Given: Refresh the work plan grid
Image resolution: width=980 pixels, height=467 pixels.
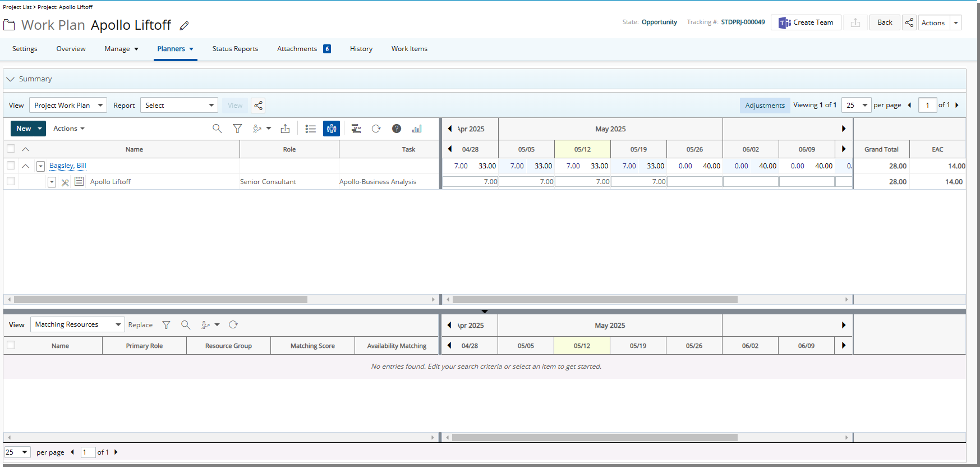Looking at the screenshot, I should (376, 129).
